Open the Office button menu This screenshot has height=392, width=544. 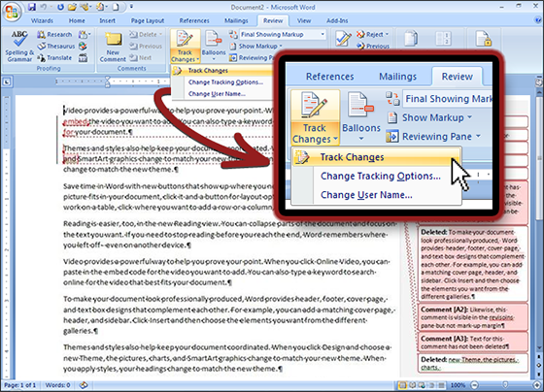point(12,12)
